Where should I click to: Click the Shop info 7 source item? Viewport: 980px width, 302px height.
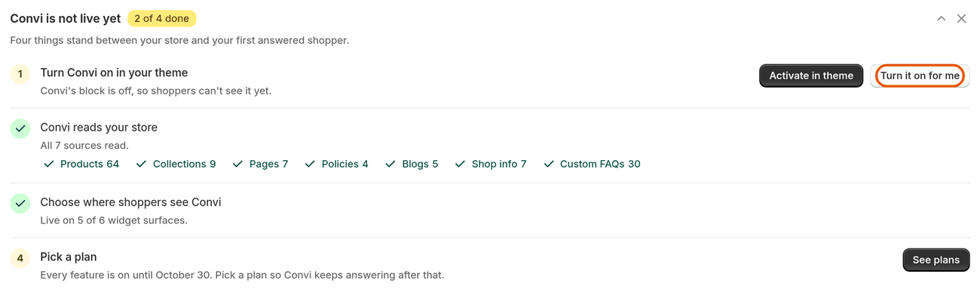491,164
